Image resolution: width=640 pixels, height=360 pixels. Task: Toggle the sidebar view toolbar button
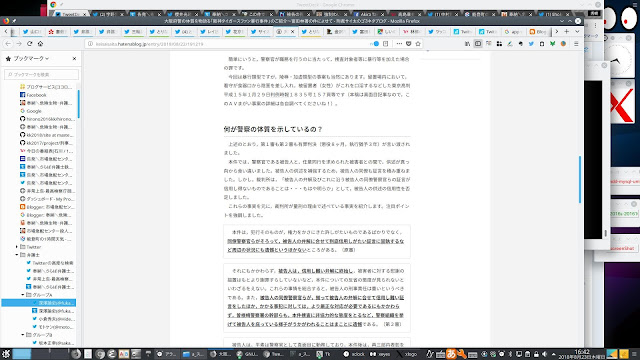478,44
